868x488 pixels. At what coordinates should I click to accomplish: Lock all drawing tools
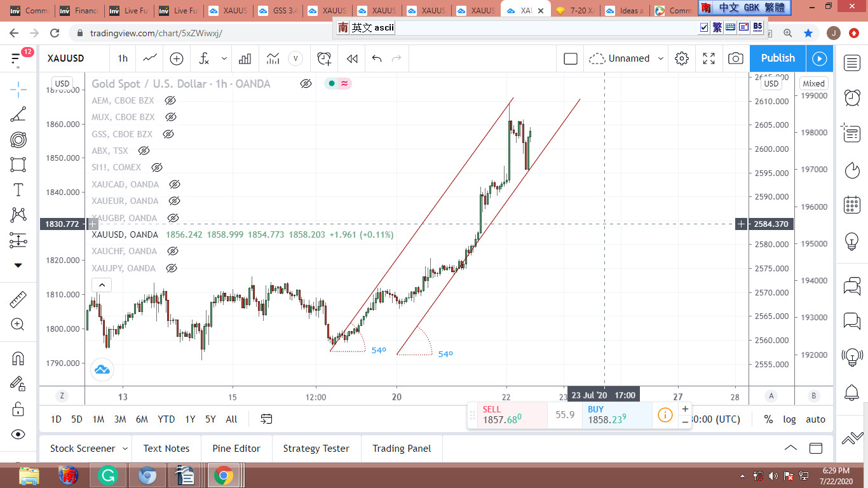click(18, 409)
